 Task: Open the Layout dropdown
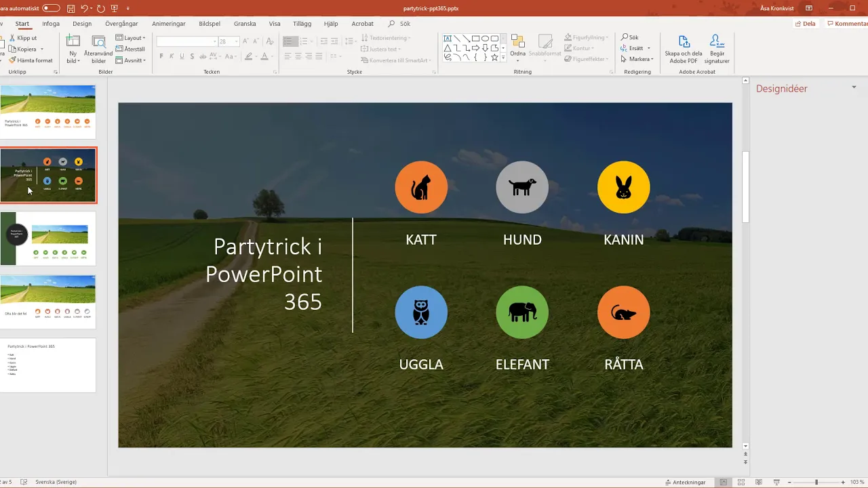(131, 38)
